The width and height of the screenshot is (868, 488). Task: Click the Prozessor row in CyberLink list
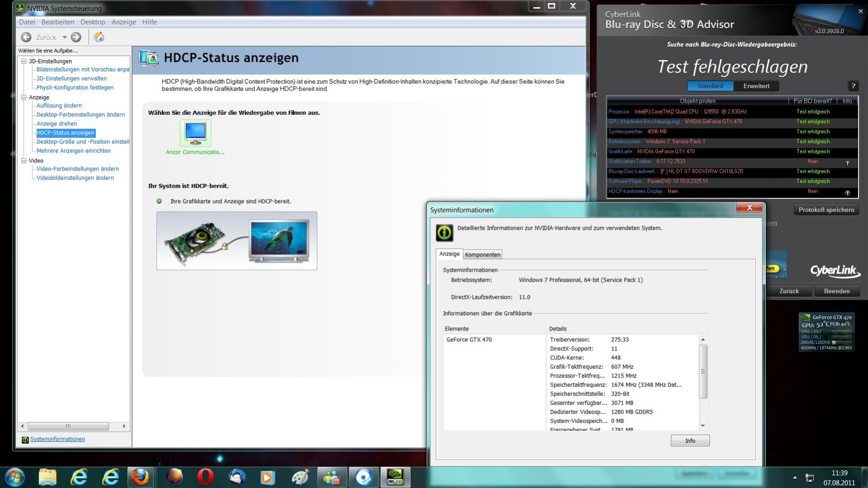[732, 111]
